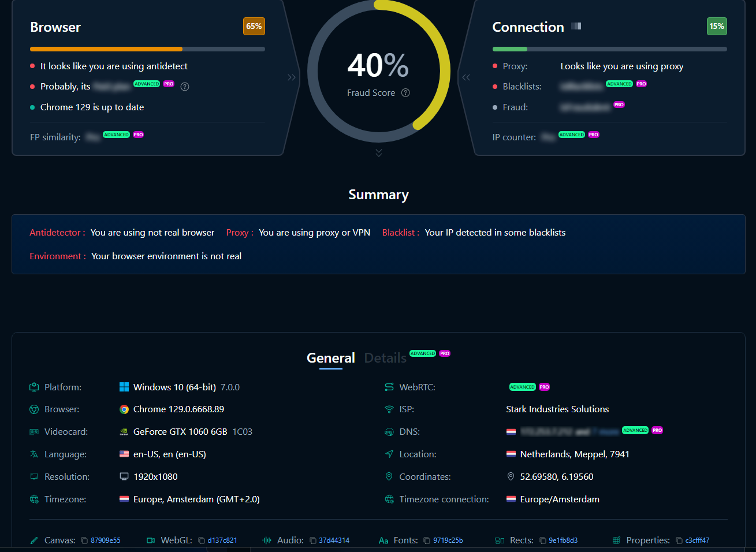The height and width of the screenshot is (552, 756).
Task: Click the map pin beside coordinates value
Action: 511,477
